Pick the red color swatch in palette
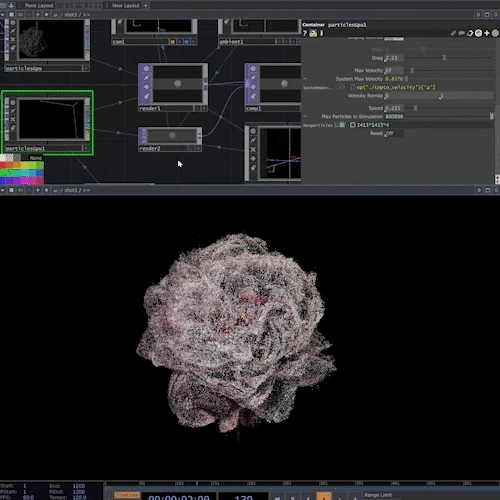The height and width of the screenshot is (500, 500). 4,165
